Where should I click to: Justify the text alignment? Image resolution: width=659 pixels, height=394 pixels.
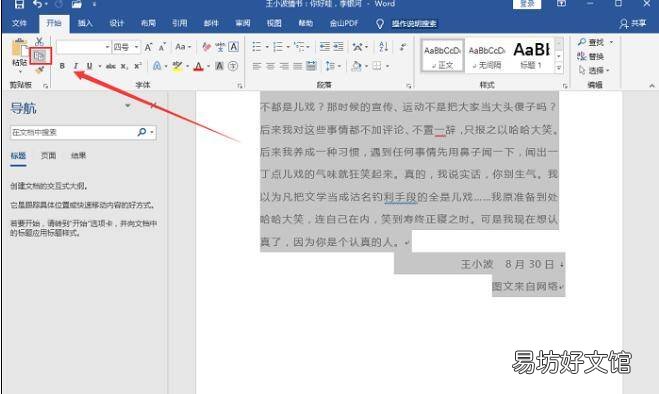[298, 66]
